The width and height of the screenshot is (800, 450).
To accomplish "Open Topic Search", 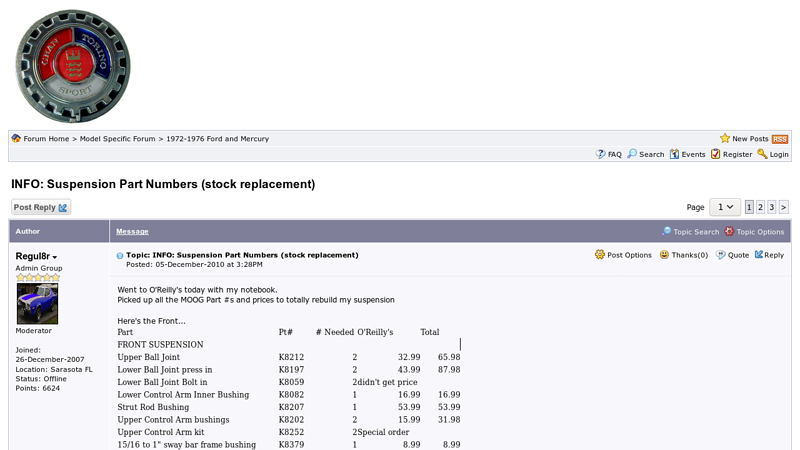I will point(696,232).
